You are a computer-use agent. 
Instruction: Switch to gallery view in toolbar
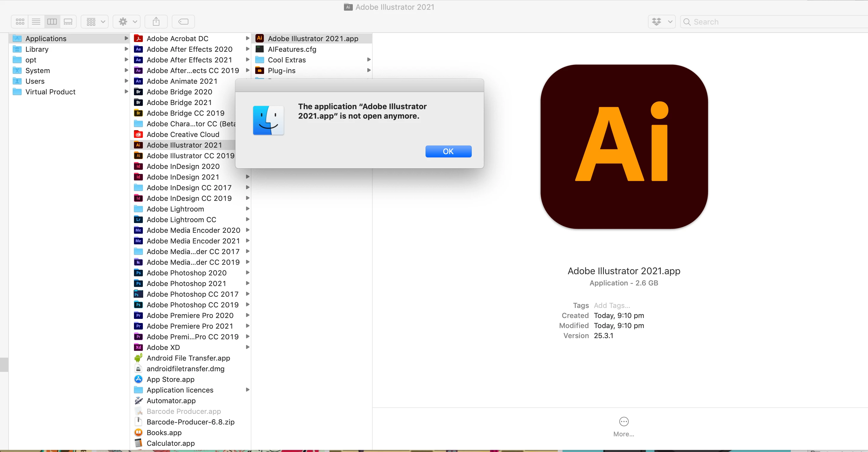pos(68,22)
